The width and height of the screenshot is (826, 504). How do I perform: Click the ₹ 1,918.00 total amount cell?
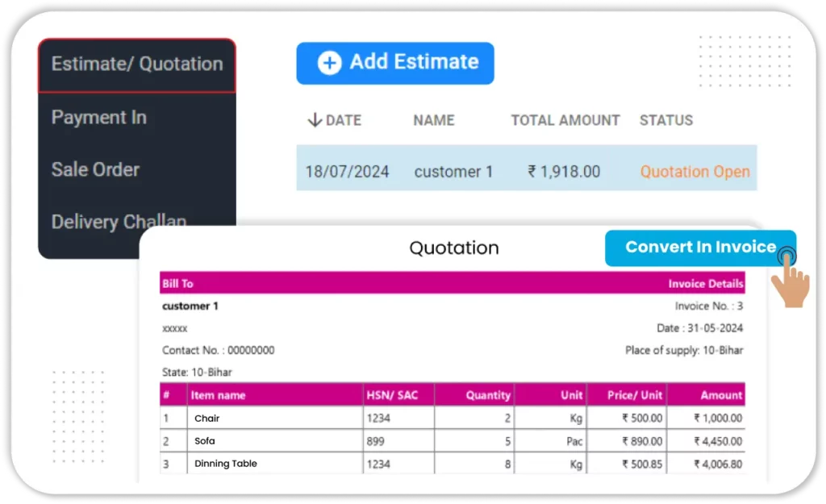click(x=564, y=172)
